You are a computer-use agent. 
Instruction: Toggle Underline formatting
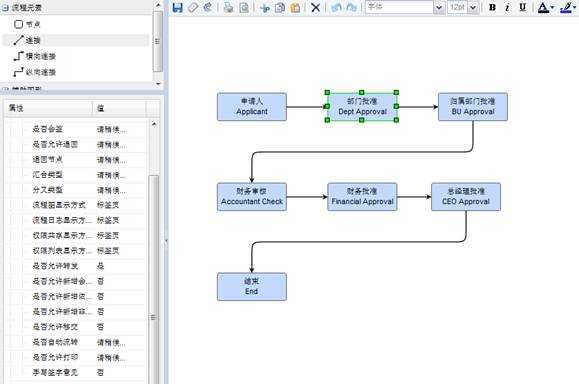point(523,7)
